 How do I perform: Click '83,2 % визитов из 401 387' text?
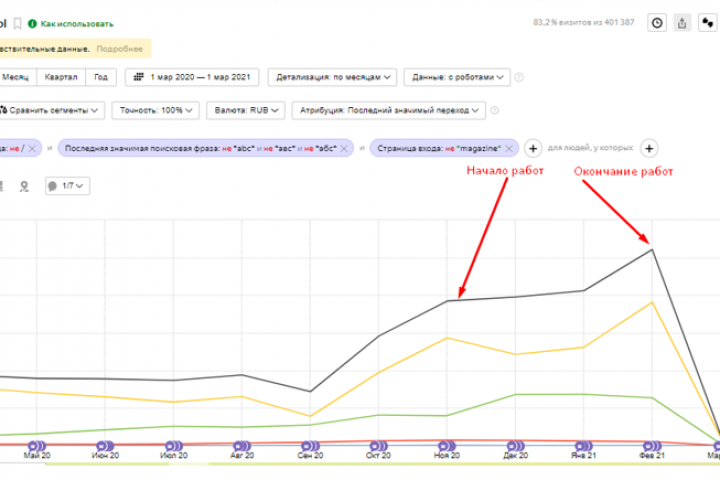tap(583, 22)
